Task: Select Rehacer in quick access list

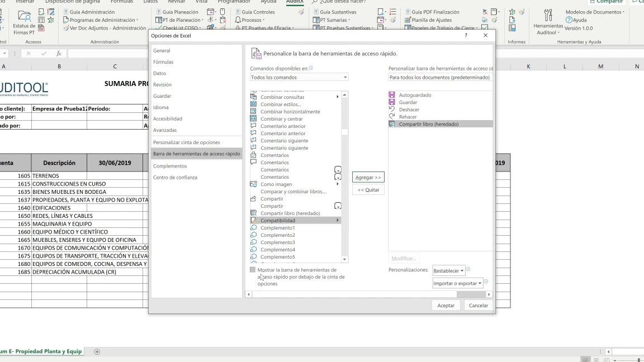Action: 441,117
